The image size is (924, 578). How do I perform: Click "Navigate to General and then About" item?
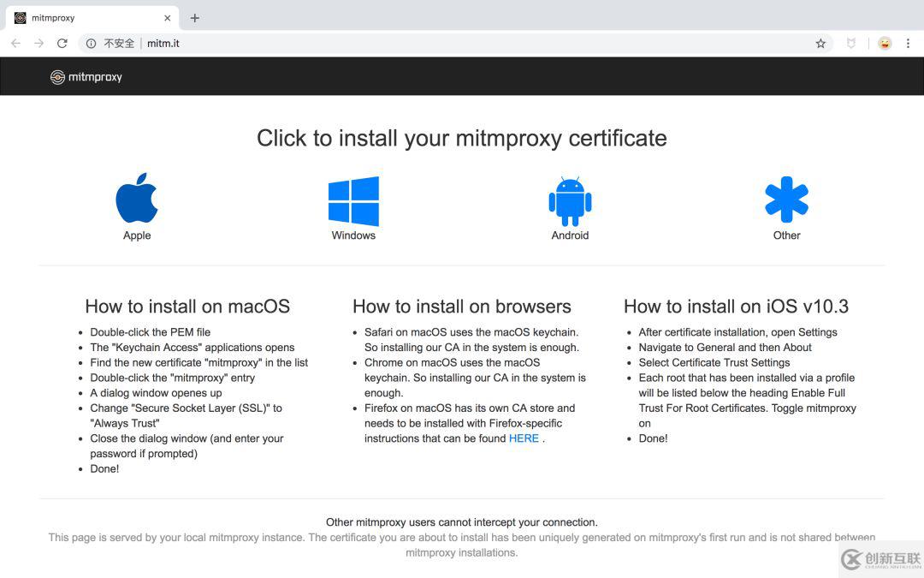[x=725, y=348]
